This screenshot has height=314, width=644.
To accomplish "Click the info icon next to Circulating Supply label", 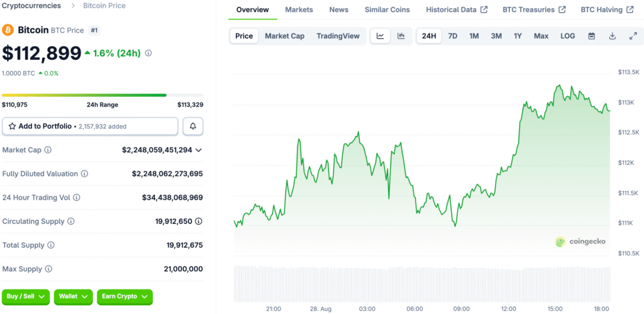I will [70, 221].
